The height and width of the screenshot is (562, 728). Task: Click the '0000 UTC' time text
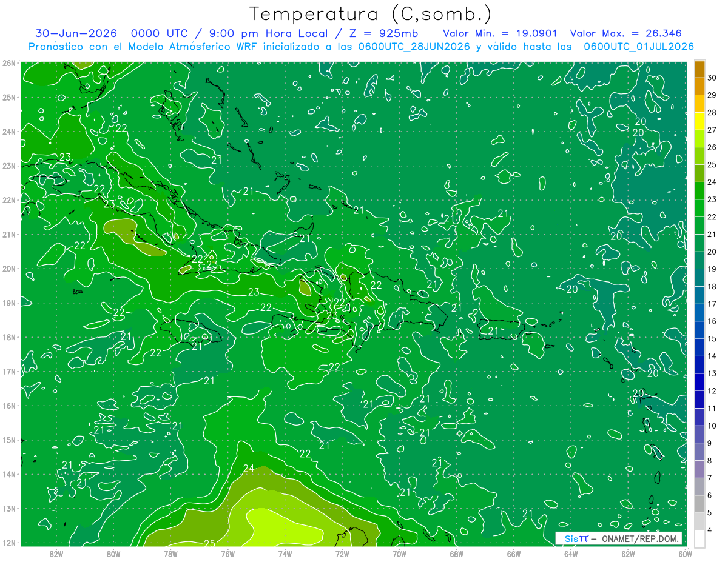[159, 33]
